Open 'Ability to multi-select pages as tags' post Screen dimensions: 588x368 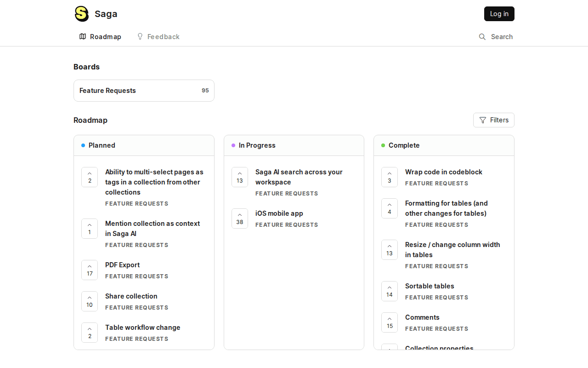click(x=154, y=182)
